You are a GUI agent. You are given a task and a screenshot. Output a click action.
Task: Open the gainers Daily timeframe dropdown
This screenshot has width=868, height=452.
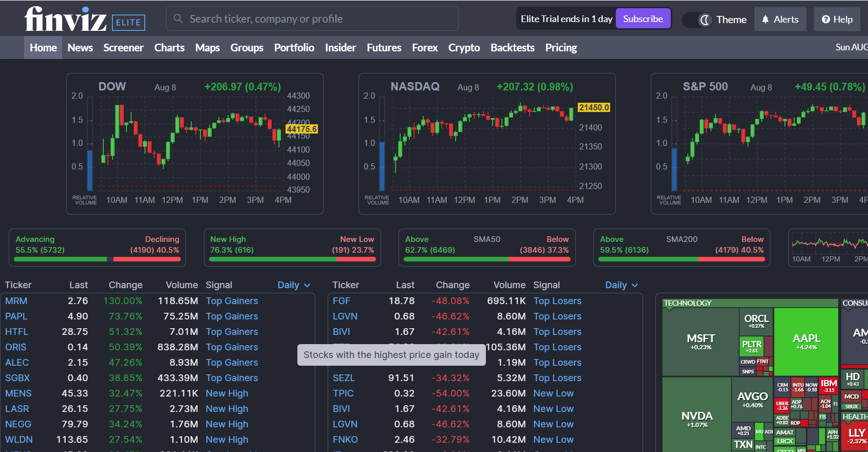click(294, 285)
